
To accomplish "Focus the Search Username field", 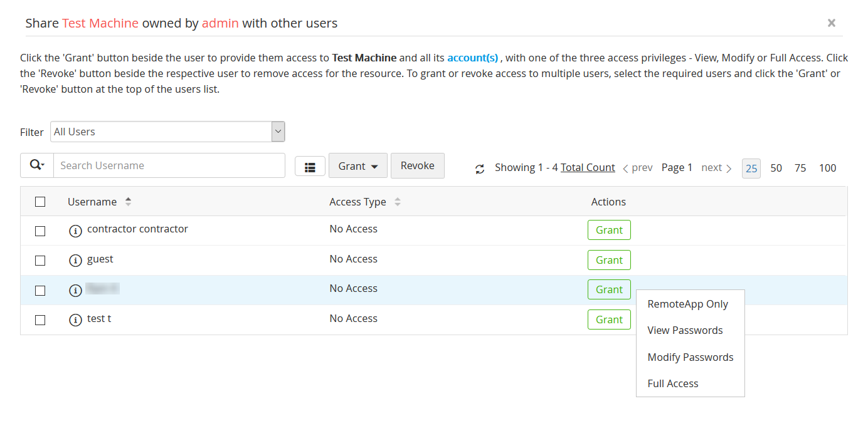I will tap(169, 165).
